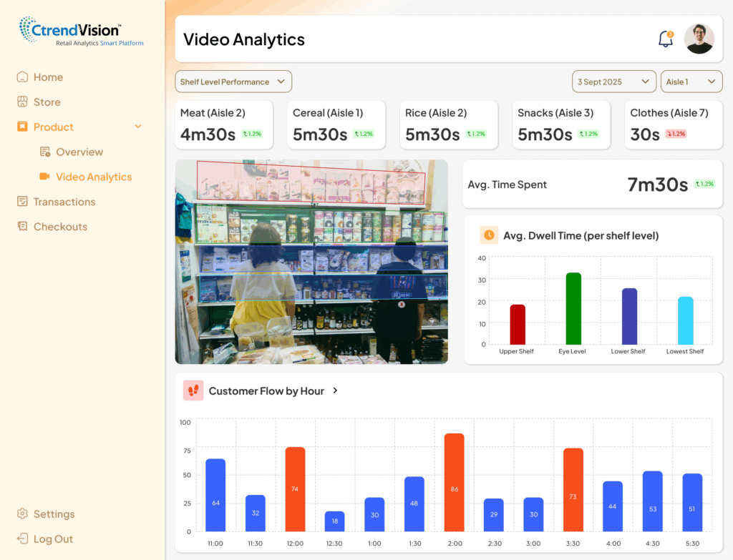Click the Store icon in sidebar
Image resolution: width=733 pixels, height=560 pixels.
click(23, 102)
